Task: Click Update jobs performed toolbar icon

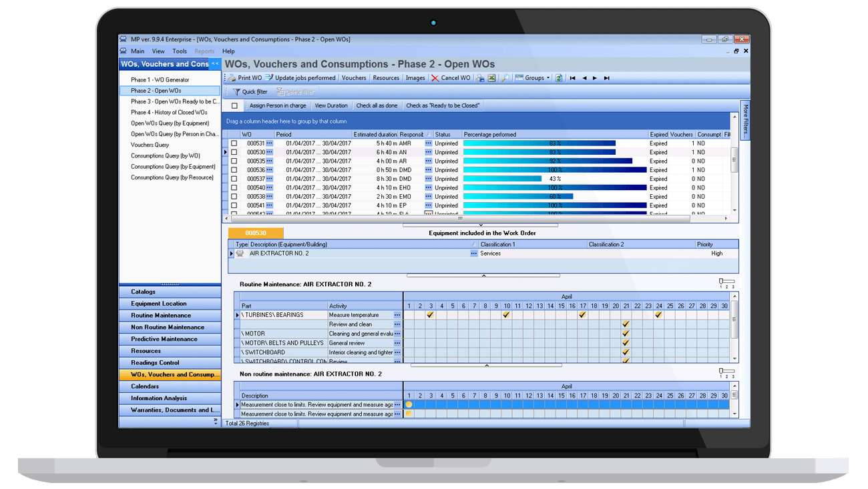Action: (x=269, y=78)
